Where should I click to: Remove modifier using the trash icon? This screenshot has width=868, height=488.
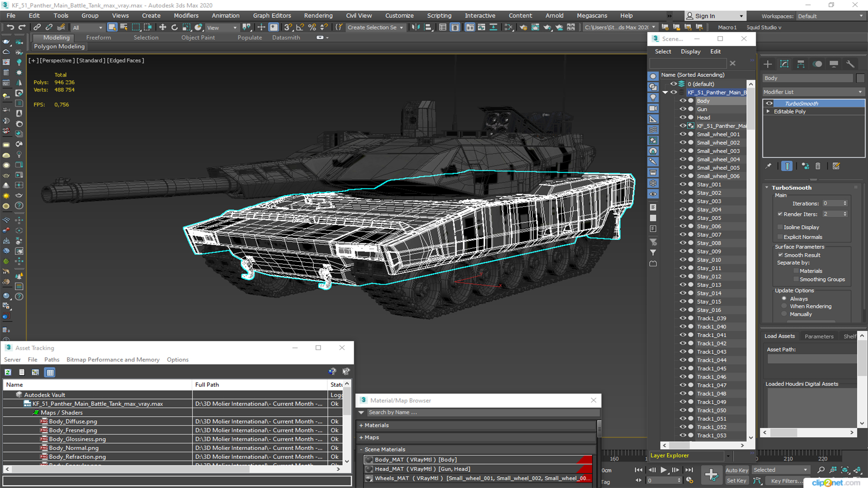pos(818,166)
